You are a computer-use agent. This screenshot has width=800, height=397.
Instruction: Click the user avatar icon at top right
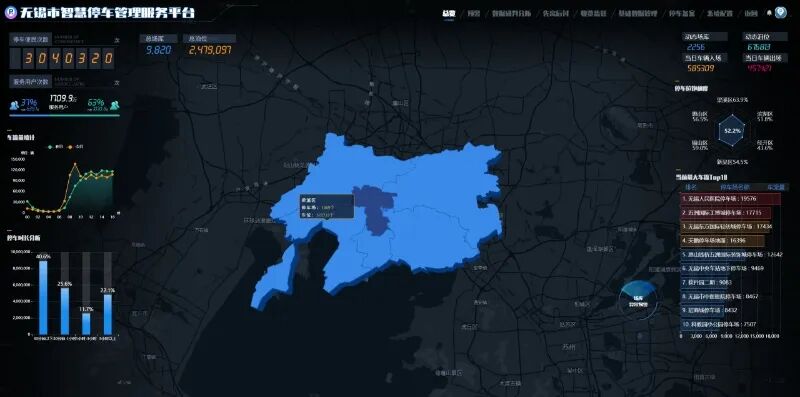point(781,13)
